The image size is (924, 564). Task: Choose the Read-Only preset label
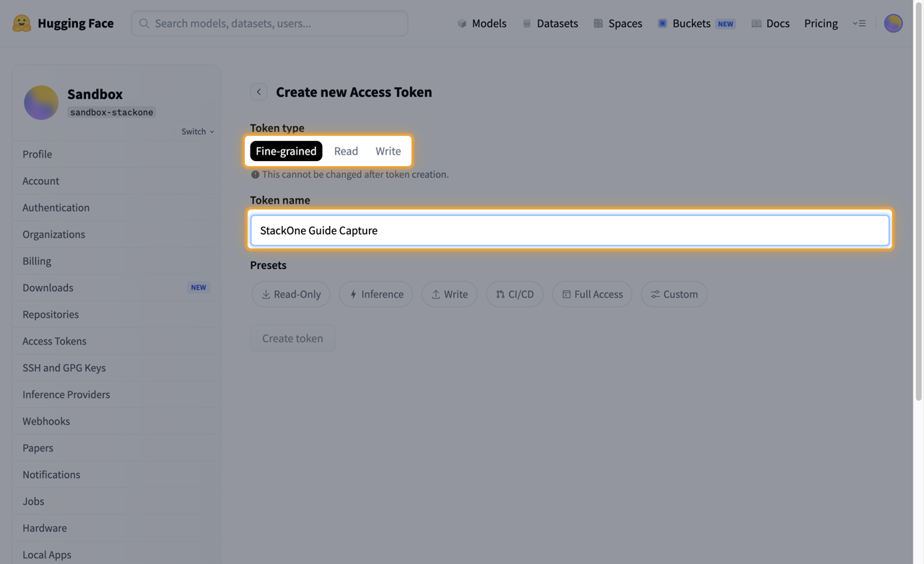pos(297,294)
